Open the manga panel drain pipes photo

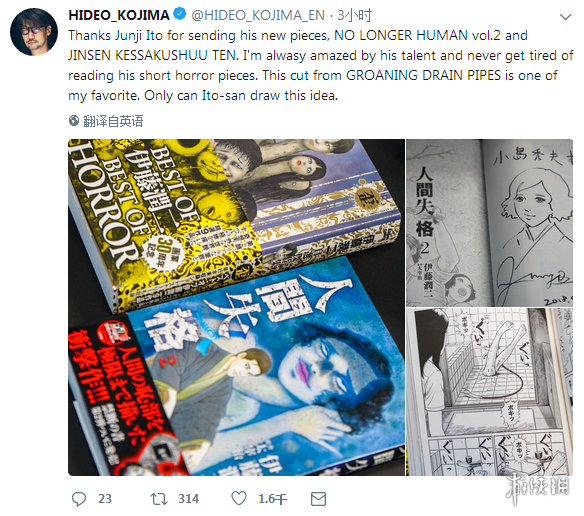[489, 392]
